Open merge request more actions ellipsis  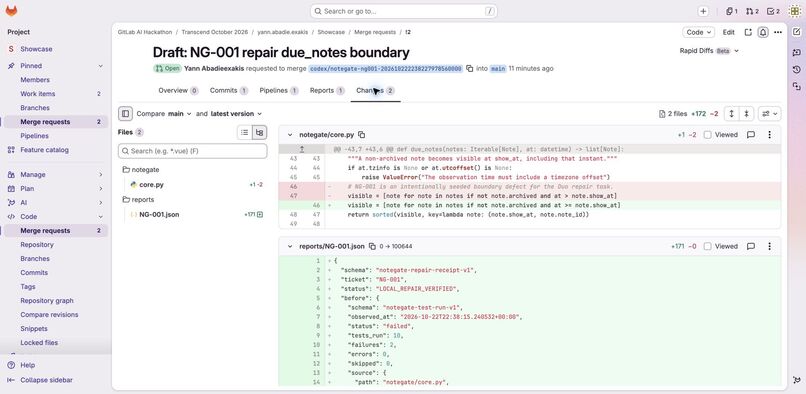tap(778, 32)
